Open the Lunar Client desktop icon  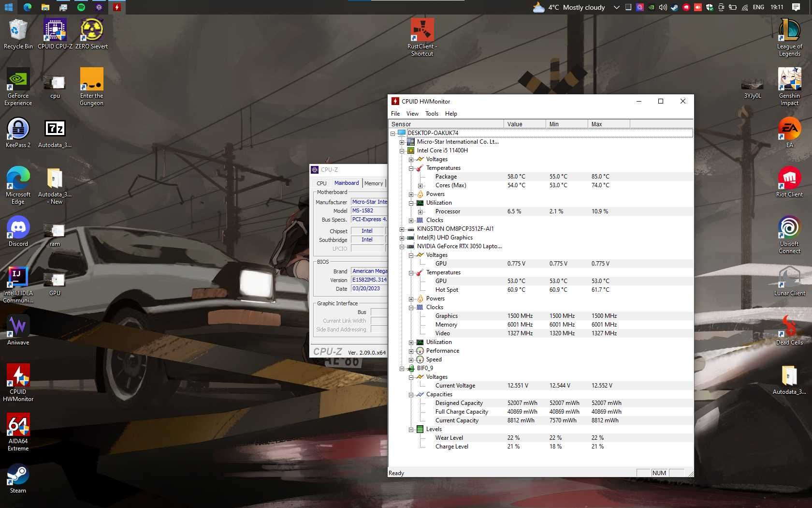(x=789, y=281)
